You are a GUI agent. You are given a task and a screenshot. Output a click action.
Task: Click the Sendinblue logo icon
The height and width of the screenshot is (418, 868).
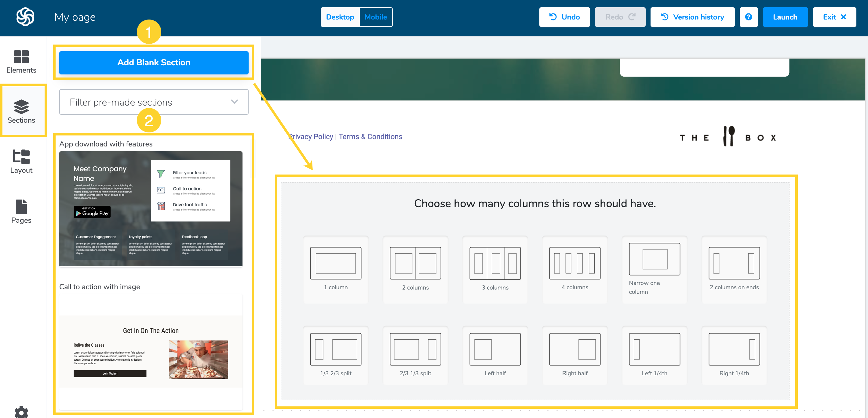click(x=25, y=17)
